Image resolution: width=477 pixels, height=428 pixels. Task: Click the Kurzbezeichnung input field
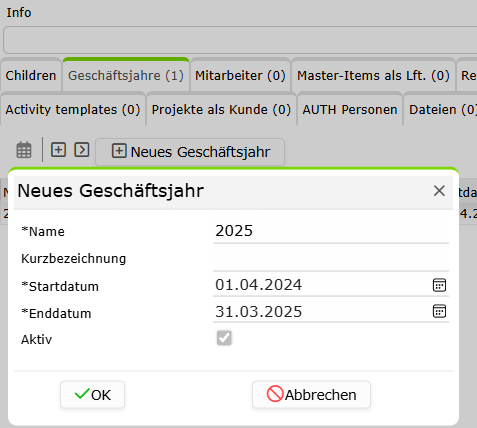point(331,259)
